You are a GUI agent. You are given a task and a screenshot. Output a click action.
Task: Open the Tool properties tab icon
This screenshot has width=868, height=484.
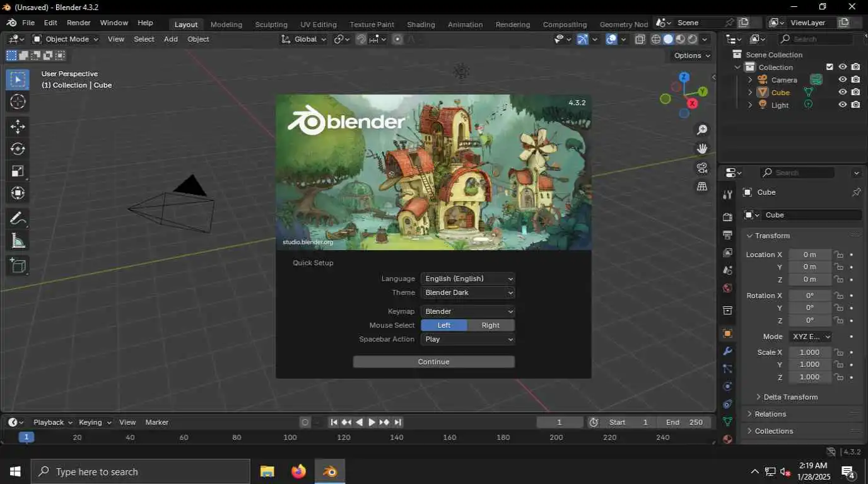tap(727, 195)
